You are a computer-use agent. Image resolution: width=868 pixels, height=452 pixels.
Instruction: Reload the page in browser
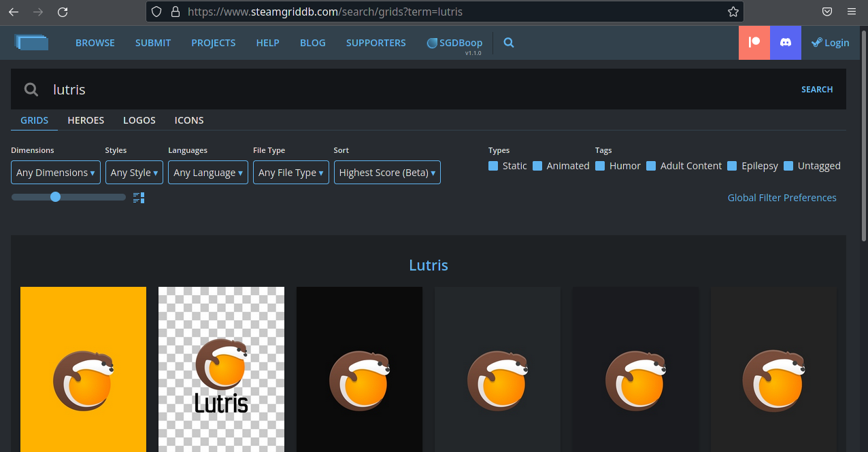coord(63,12)
